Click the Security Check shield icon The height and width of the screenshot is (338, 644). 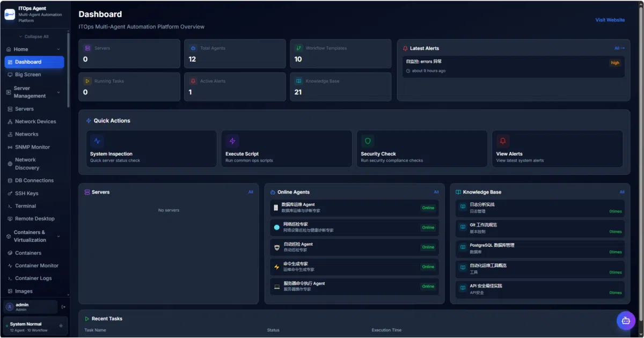(x=368, y=141)
